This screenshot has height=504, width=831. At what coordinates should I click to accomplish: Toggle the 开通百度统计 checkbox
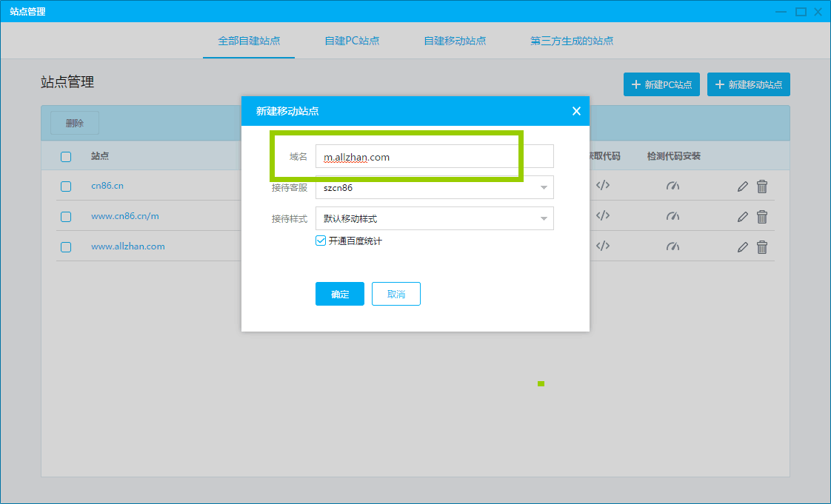[321, 241]
